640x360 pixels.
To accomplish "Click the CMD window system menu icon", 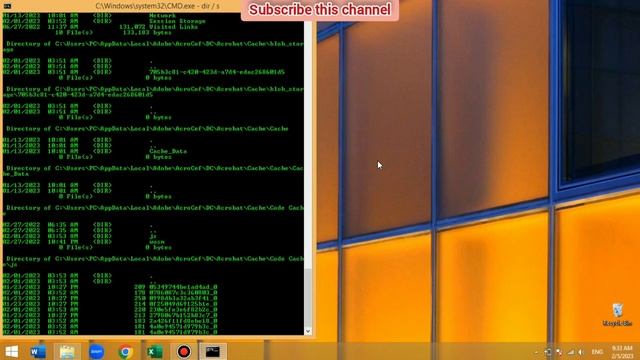I will (x=7, y=6).
